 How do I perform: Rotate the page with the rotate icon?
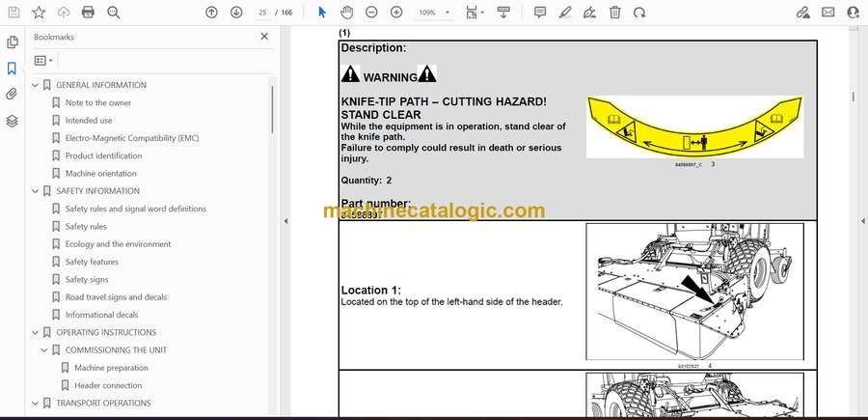click(639, 13)
